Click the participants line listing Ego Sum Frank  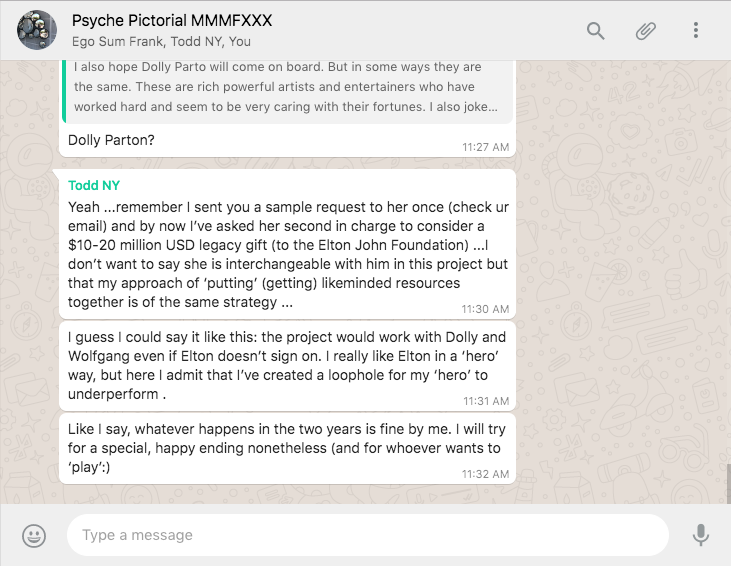161,42
